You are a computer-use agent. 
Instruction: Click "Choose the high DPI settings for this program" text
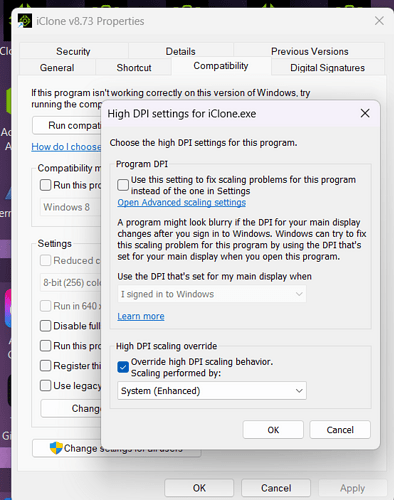point(203,143)
